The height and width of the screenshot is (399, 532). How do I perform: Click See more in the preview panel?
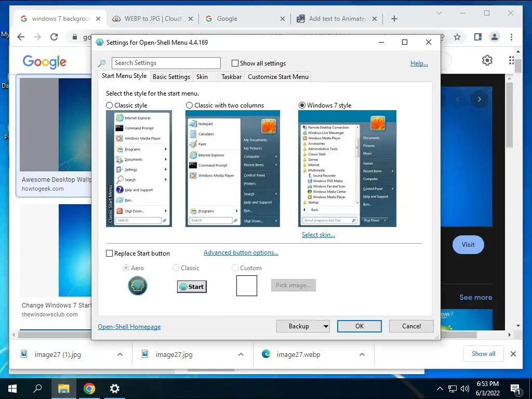(x=476, y=298)
